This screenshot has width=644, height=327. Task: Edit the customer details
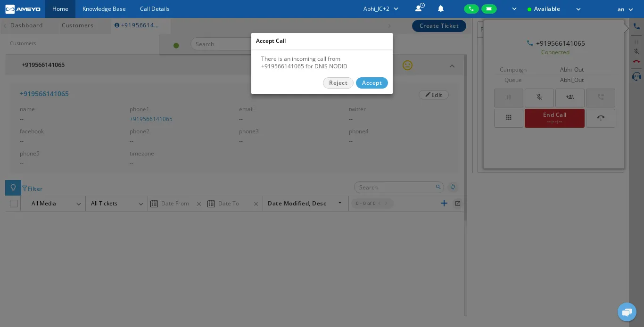(x=434, y=95)
